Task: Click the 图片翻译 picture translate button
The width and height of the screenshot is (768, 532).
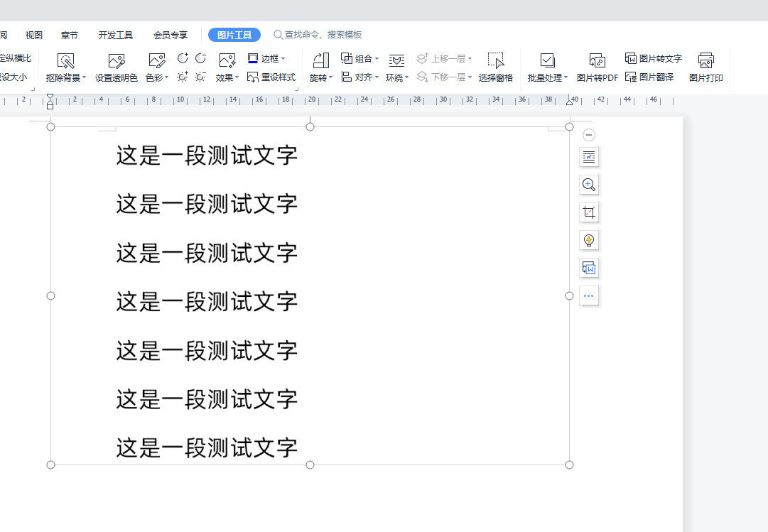Action: coord(652,76)
